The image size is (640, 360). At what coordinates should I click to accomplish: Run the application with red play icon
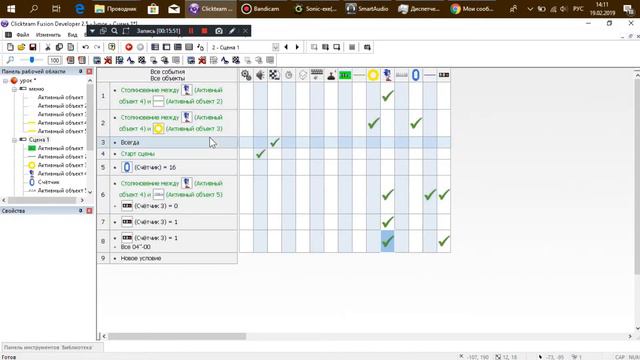point(129,47)
